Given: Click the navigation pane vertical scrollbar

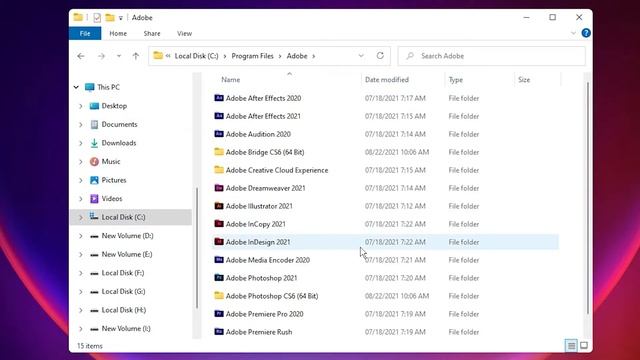Looking at the screenshot, I should coord(197,248).
